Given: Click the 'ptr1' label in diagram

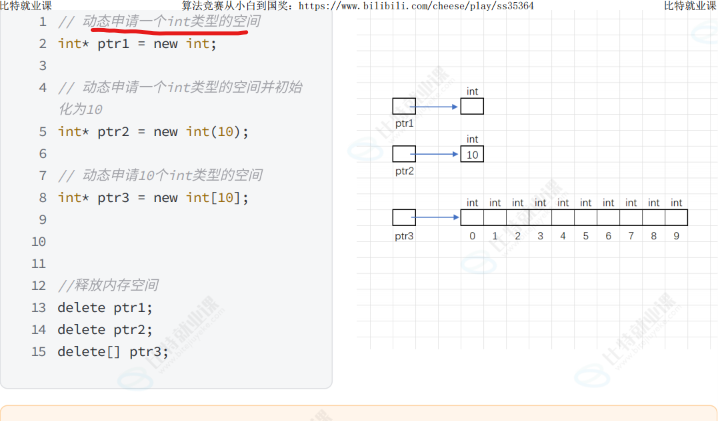Looking at the screenshot, I should click(x=404, y=123).
